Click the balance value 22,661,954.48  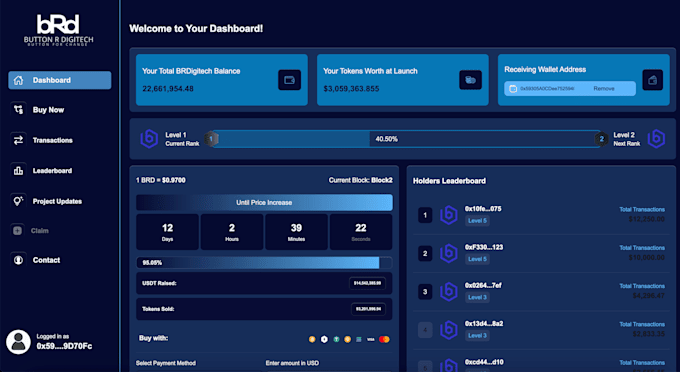[168, 89]
